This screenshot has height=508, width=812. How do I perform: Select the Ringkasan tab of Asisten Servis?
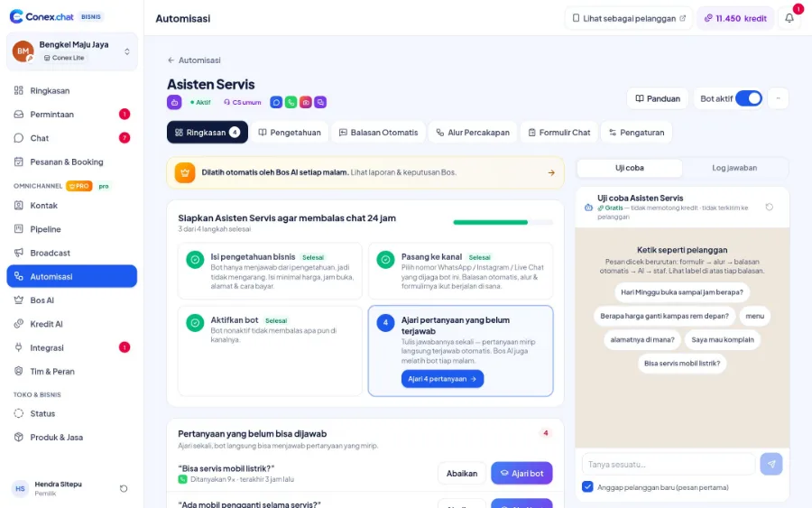click(208, 133)
